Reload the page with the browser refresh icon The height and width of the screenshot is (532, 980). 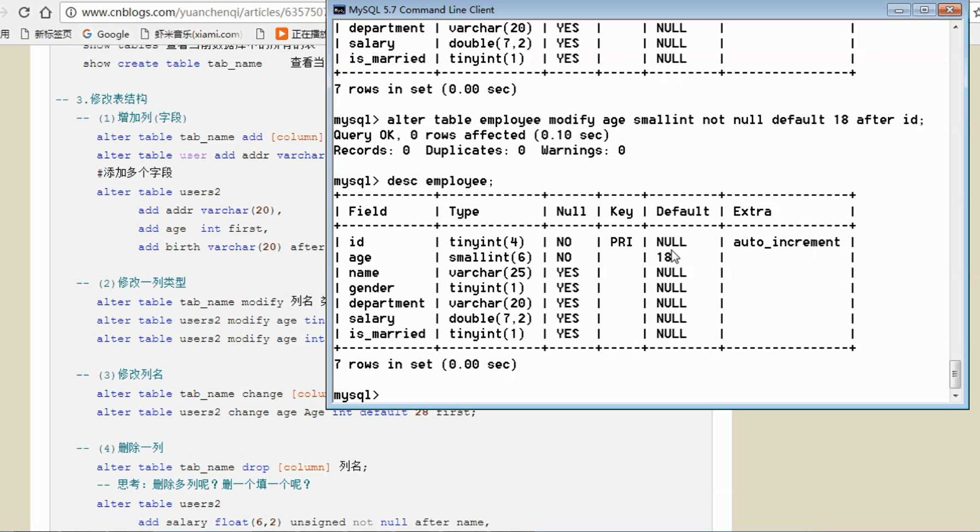(24, 12)
